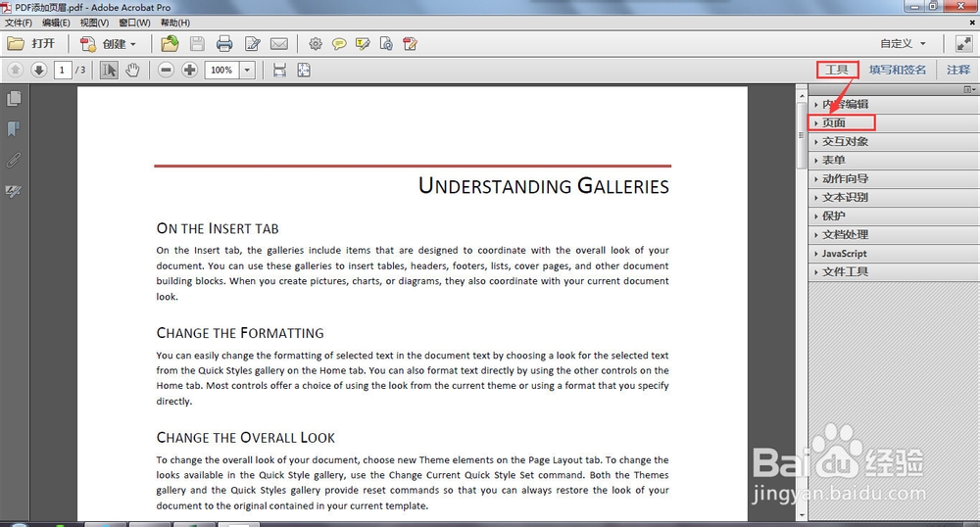
Task: Go to next page arrow
Action: point(39,70)
